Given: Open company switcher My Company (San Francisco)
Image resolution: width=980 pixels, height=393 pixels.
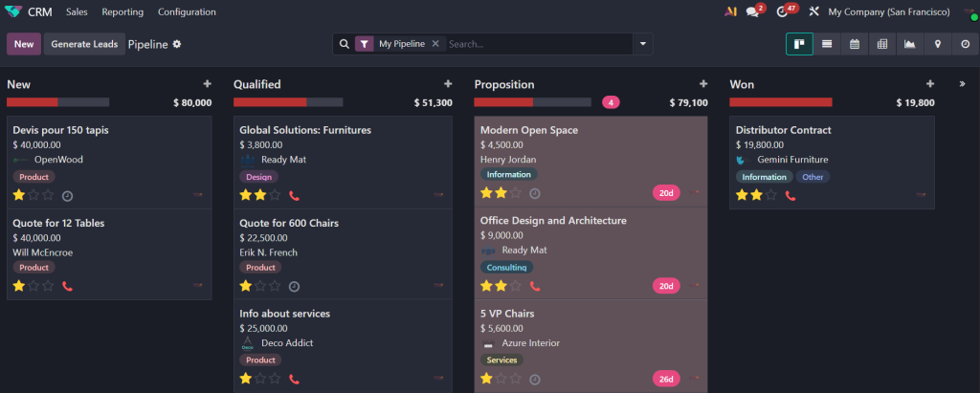Looking at the screenshot, I should pyautogui.click(x=889, y=11).
